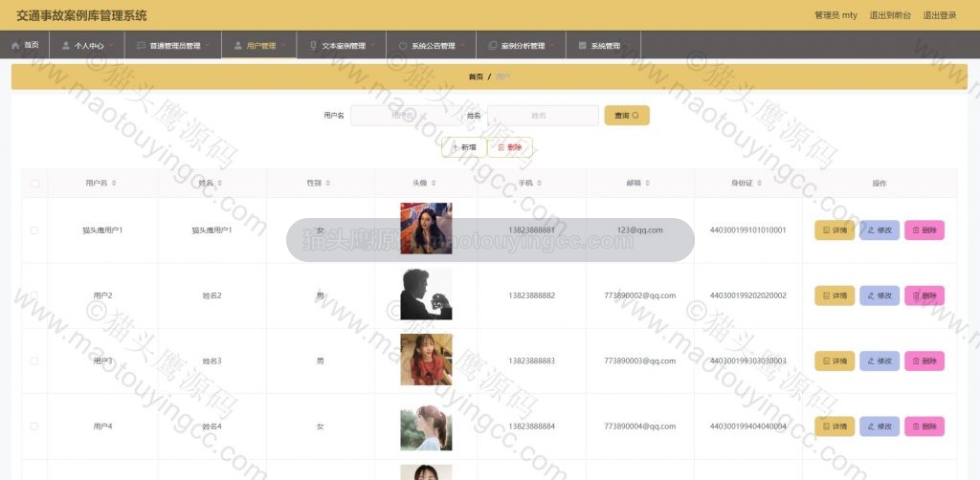
Task: Click the 查询 search button
Action: point(627,116)
